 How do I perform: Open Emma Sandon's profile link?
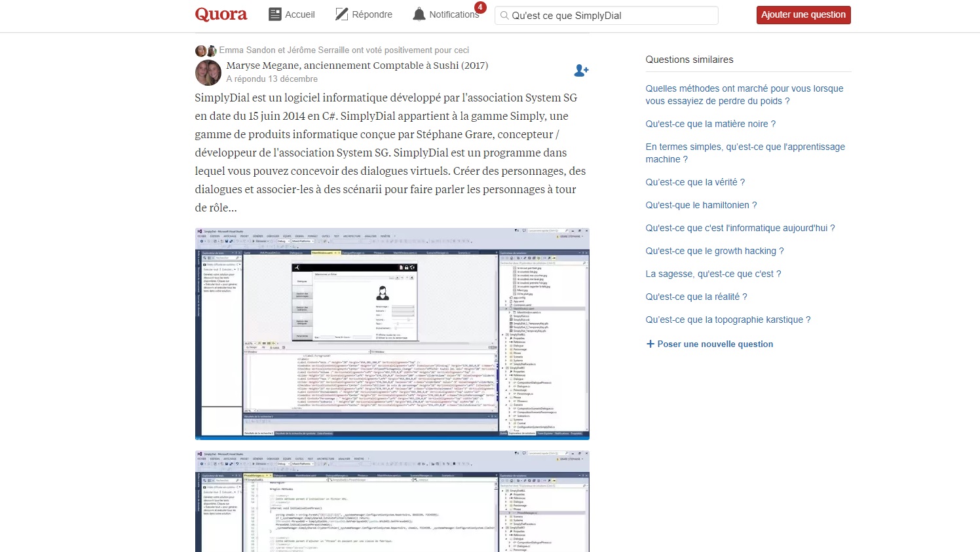(x=247, y=50)
